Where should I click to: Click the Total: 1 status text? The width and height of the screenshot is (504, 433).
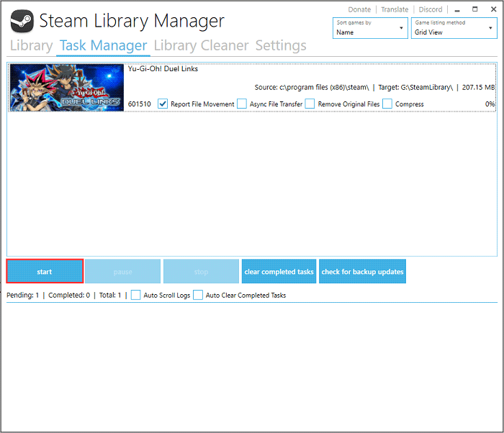[110, 295]
